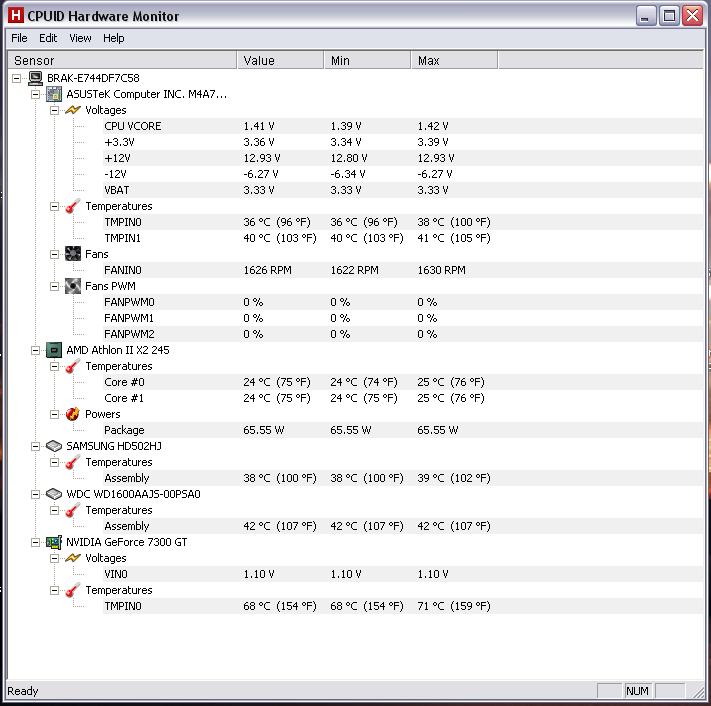This screenshot has width=711, height=706.
Task: Click the Sensor column header
Action: [122, 60]
